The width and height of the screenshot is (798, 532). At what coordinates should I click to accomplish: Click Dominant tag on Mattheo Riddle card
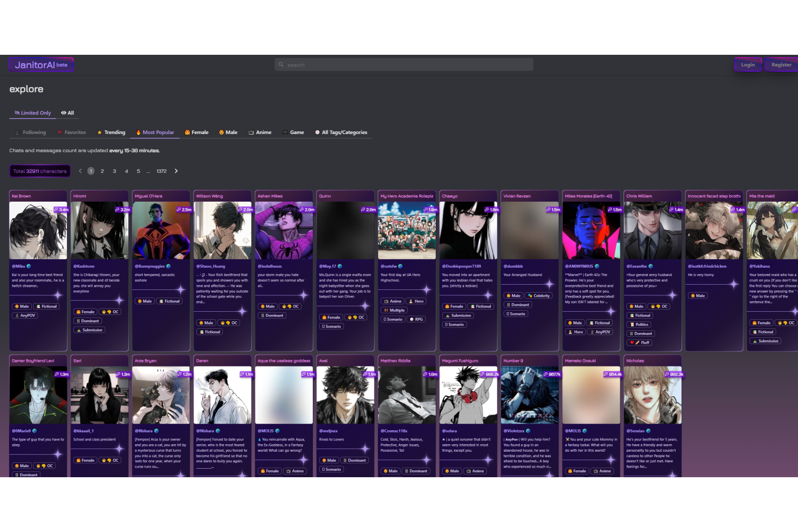[x=416, y=471]
